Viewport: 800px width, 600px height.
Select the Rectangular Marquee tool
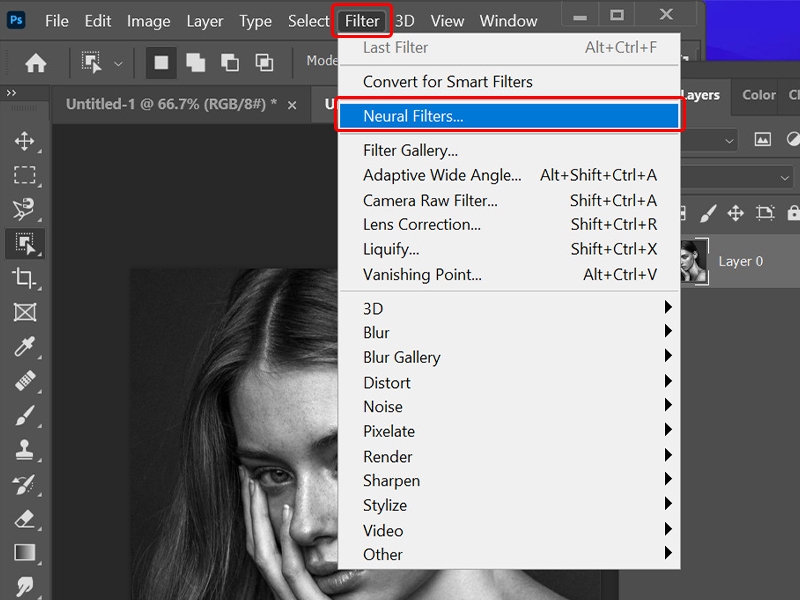24,174
